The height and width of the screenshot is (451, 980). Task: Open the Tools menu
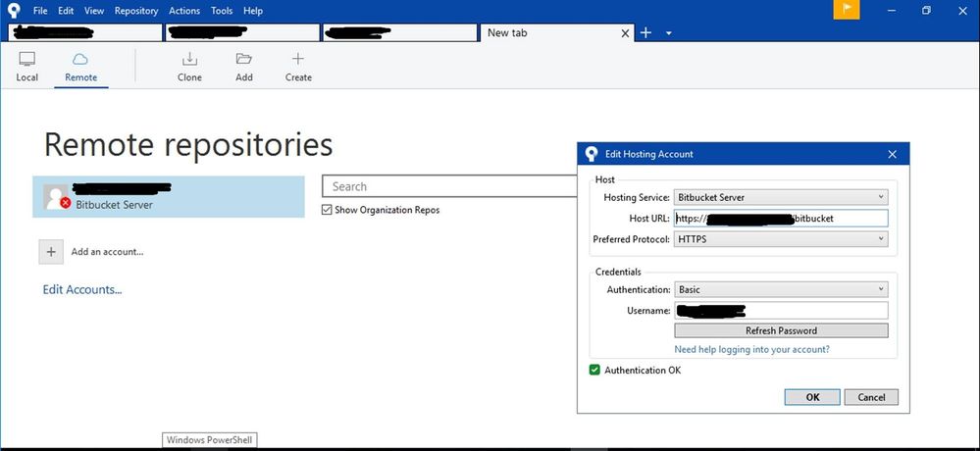(x=222, y=11)
